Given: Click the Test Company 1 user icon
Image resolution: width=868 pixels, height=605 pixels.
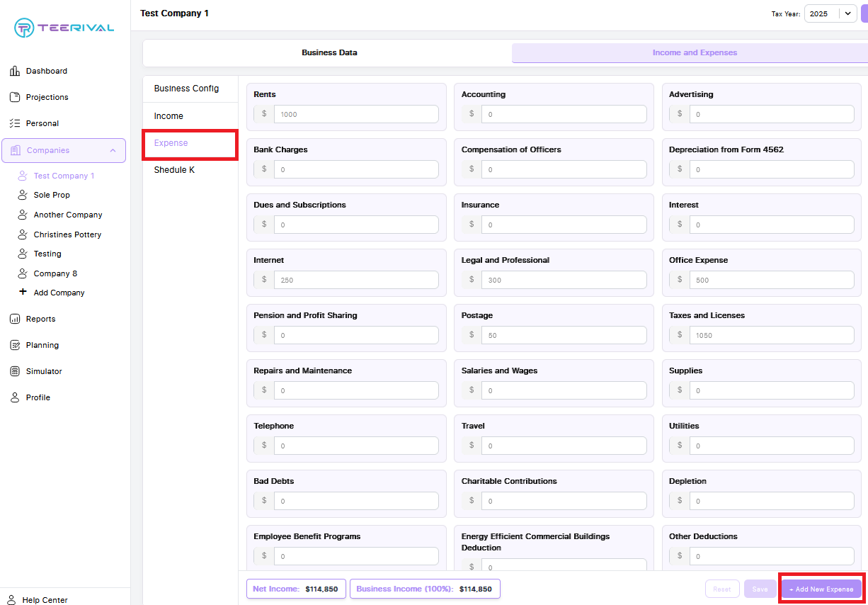Looking at the screenshot, I should point(23,176).
